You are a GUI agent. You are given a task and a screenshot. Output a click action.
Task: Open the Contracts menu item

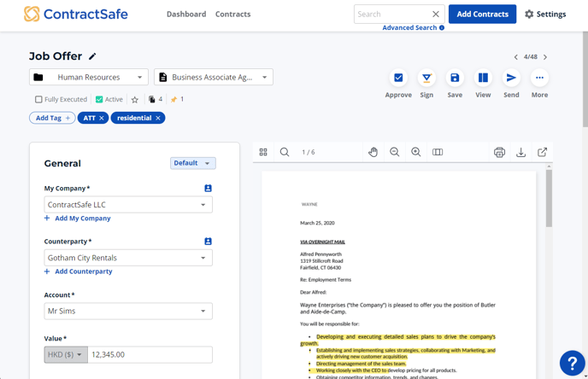click(232, 15)
